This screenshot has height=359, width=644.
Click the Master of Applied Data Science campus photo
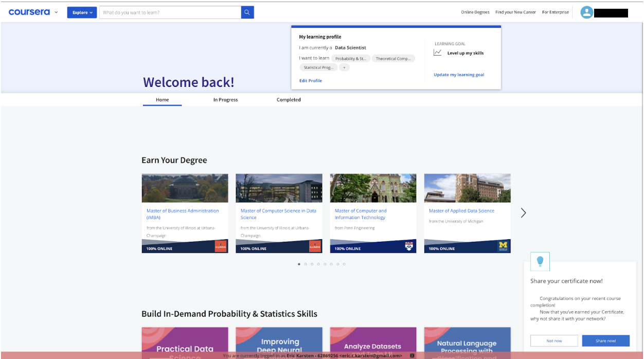click(x=468, y=188)
